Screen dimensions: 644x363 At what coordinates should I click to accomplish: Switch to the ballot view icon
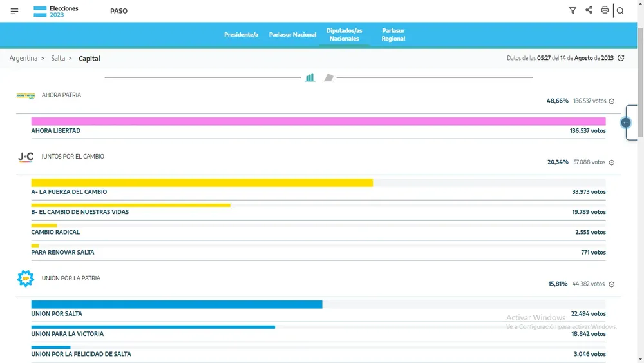pyautogui.click(x=328, y=77)
